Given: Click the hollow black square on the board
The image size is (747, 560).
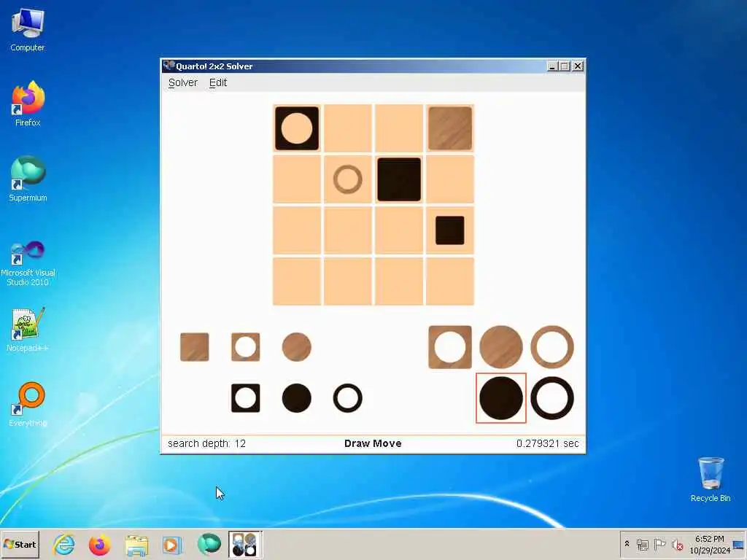Looking at the screenshot, I should [296, 128].
